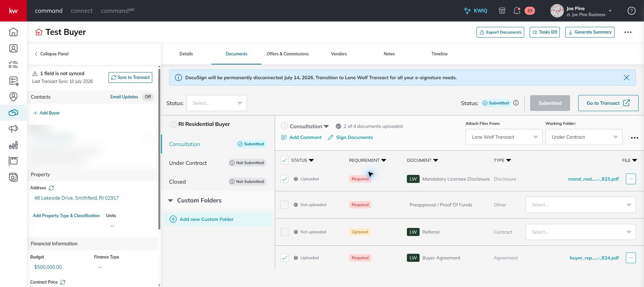Open the file options for mand_real pdf
This screenshot has width=644, height=287.
click(x=631, y=179)
